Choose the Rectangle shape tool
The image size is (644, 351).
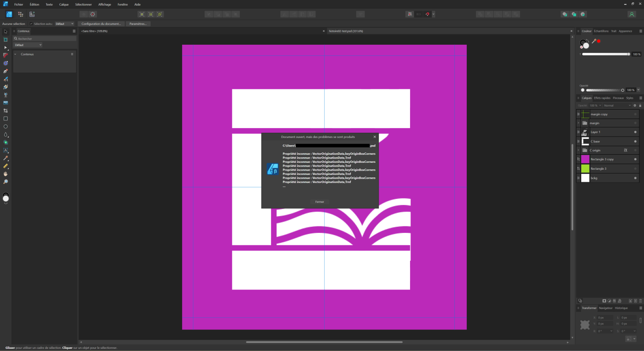point(6,119)
